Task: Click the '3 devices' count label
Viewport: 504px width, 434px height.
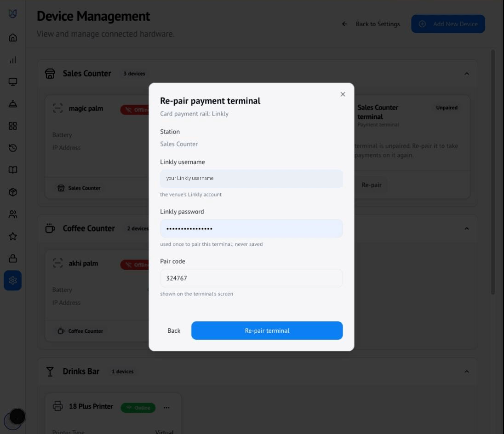Action: (134, 74)
